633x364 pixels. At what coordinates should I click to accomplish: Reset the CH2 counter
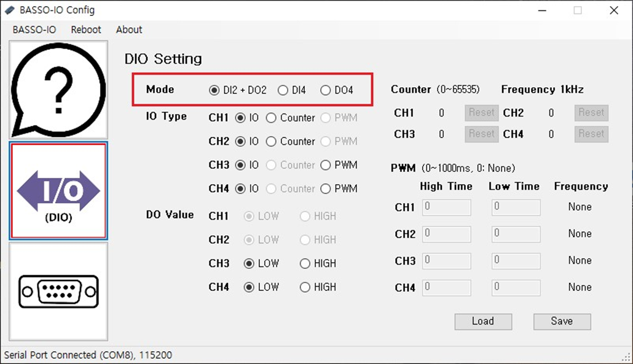(x=591, y=113)
